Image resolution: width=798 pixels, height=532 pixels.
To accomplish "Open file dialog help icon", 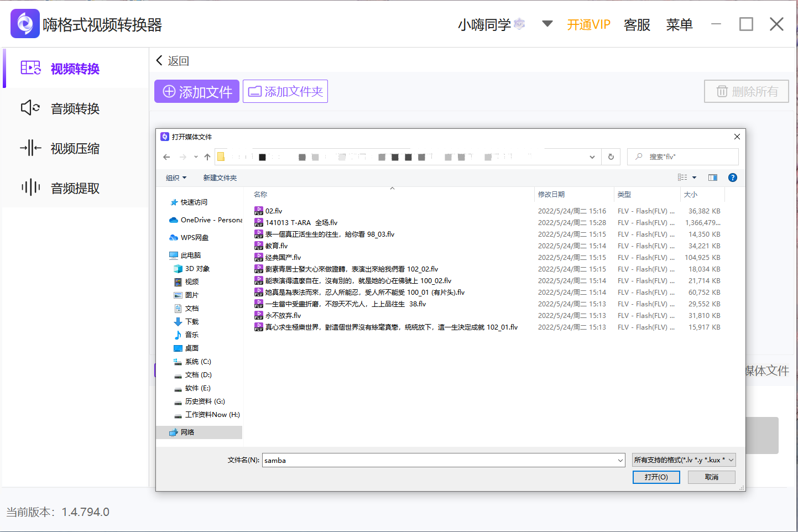I will coord(733,178).
